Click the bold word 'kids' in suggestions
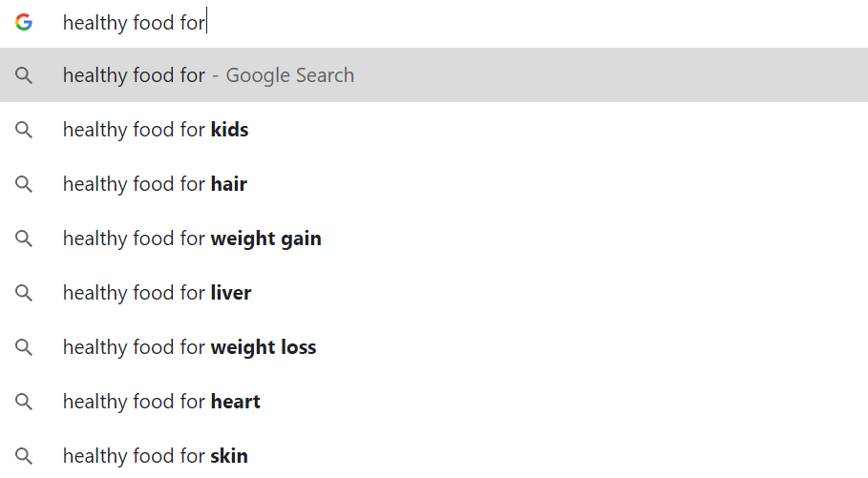Image resolution: width=868 pixels, height=478 pixels. pos(229,130)
